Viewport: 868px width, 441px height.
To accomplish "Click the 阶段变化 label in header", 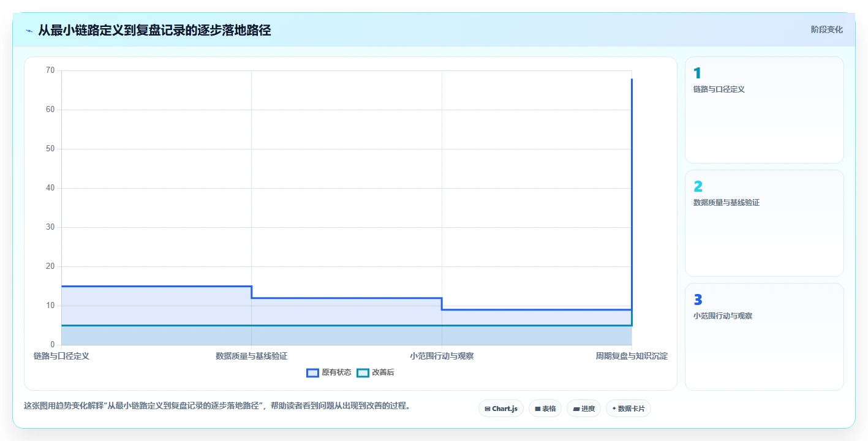I will point(826,29).
